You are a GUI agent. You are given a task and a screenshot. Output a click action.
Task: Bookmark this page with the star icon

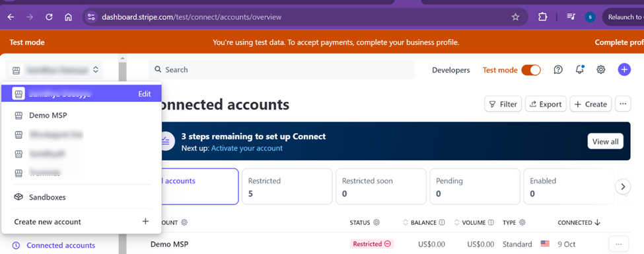click(x=515, y=17)
